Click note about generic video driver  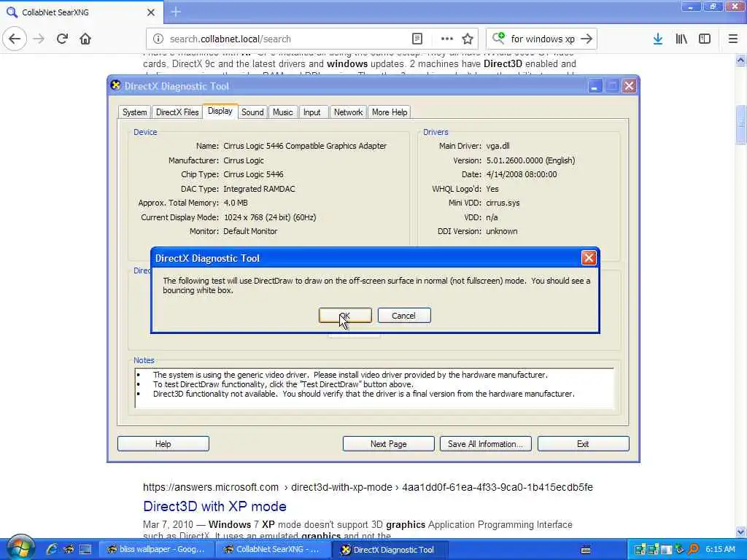click(350, 375)
